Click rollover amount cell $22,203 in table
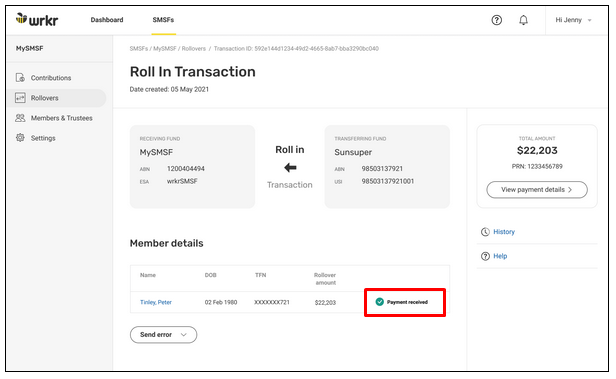This screenshot has width=616, height=379. pyautogui.click(x=325, y=302)
